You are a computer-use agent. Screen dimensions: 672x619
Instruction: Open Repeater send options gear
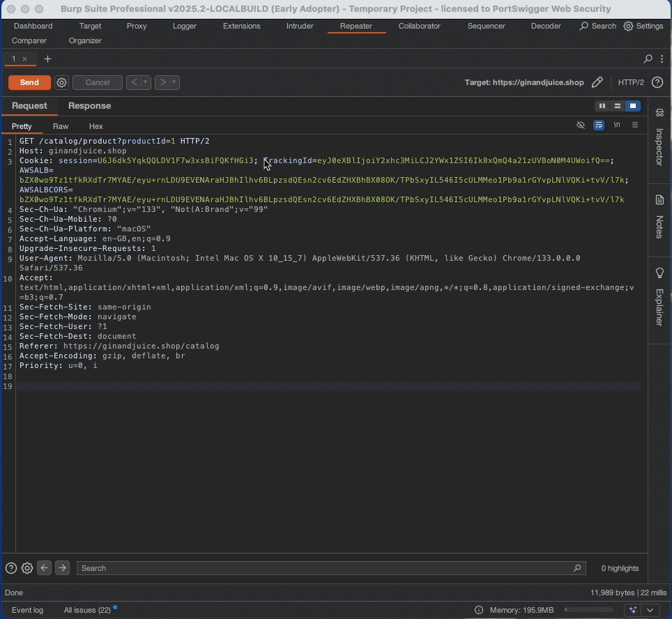click(x=62, y=82)
